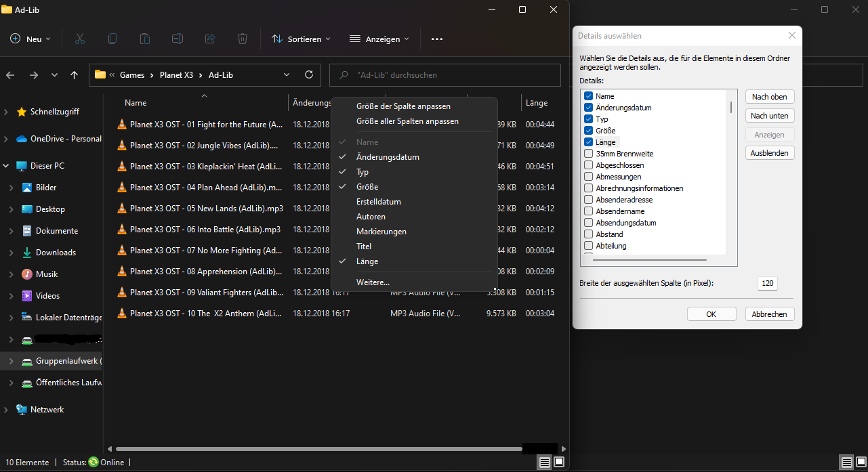
Task: Expand the Schnellzugriff tree node
Action: (x=6, y=112)
